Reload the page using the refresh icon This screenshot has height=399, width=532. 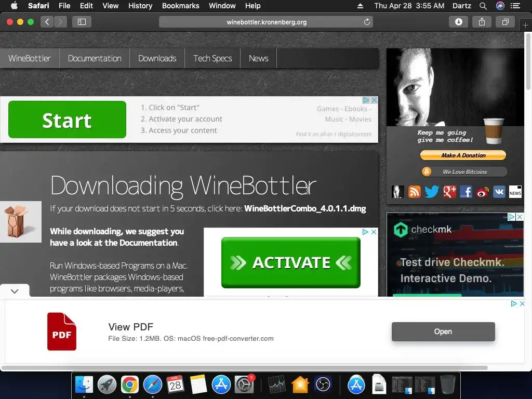point(367,22)
